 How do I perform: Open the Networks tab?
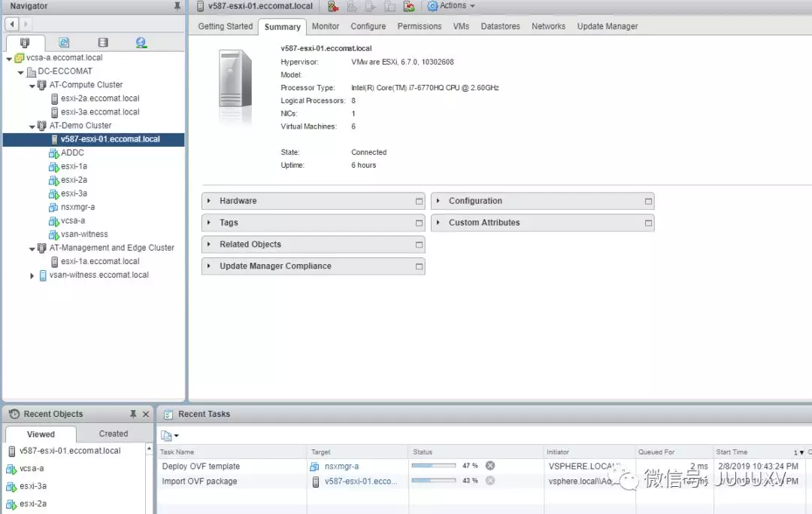(x=548, y=26)
